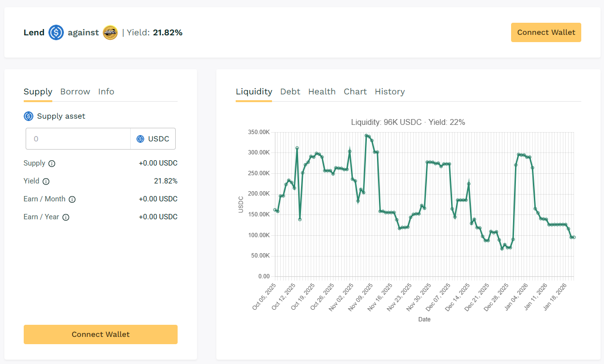
Task: Click the supply amount input field
Action: click(78, 139)
